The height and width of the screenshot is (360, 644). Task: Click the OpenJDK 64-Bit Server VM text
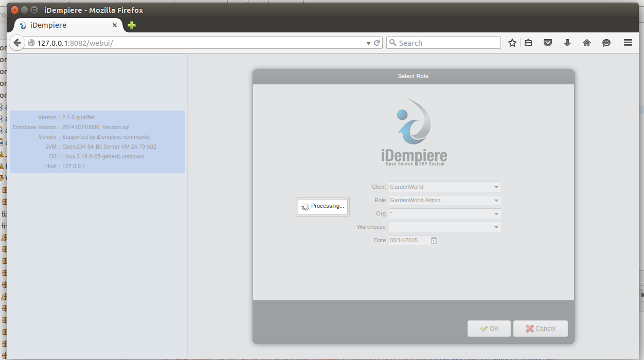[109, 147]
